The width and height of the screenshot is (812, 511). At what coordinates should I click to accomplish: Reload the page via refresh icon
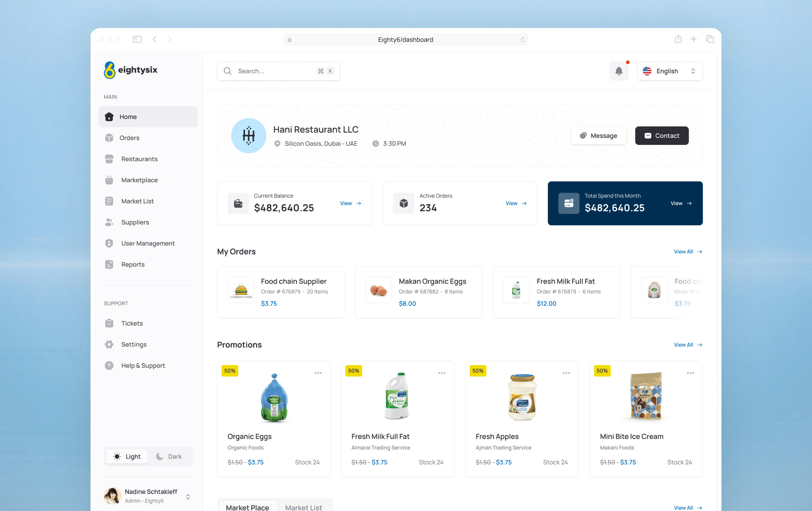[x=523, y=40]
